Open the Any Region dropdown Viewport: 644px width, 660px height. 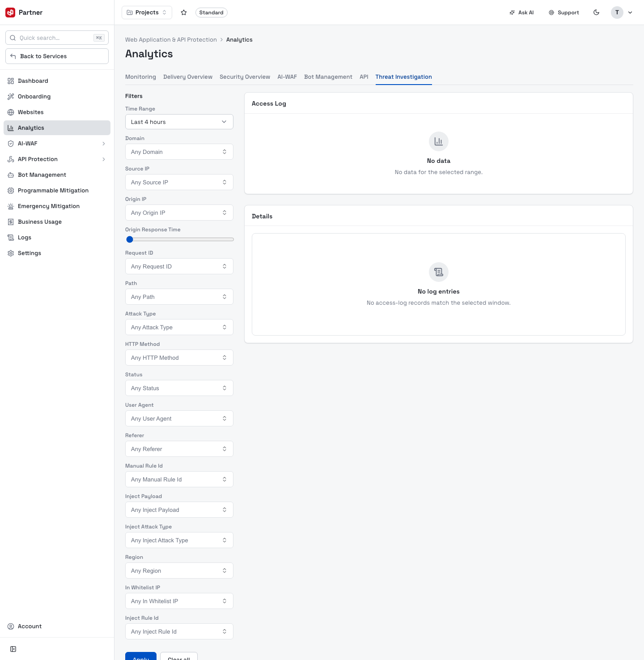coord(179,571)
